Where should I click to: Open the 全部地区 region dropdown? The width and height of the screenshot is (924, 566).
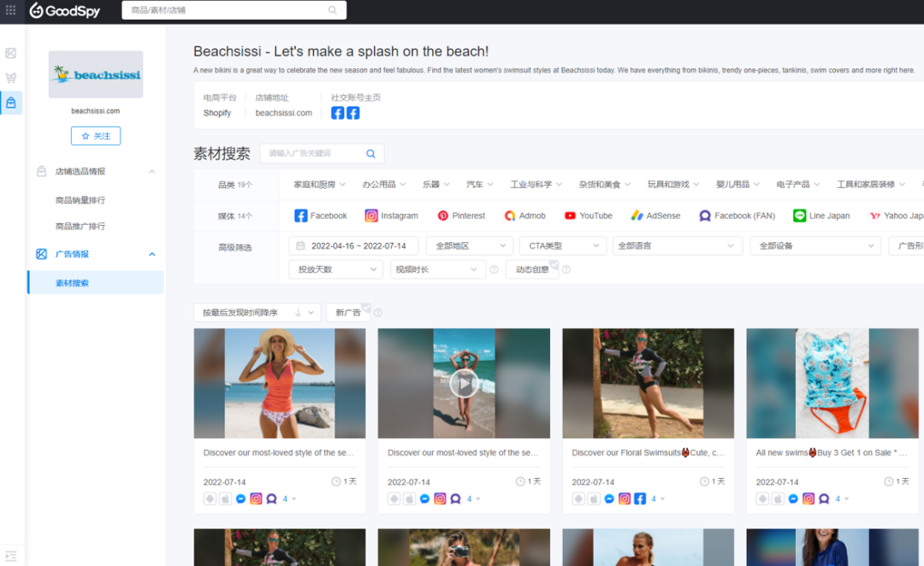click(x=470, y=245)
